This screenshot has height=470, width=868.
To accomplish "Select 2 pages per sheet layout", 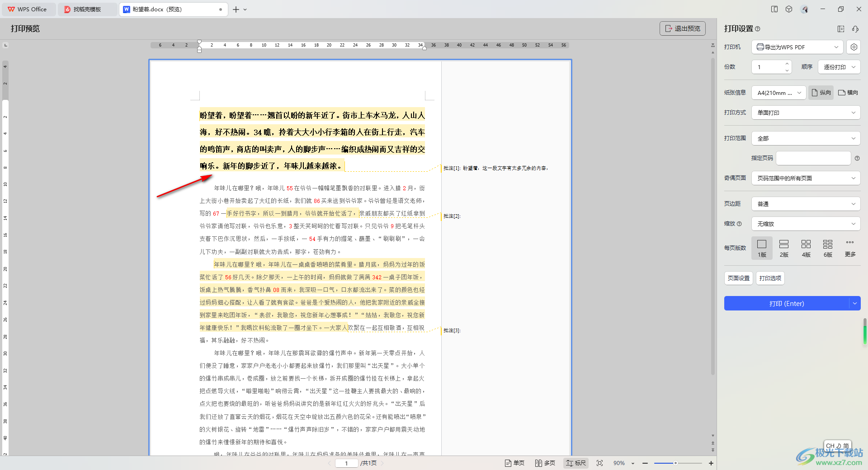I will point(784,248).
